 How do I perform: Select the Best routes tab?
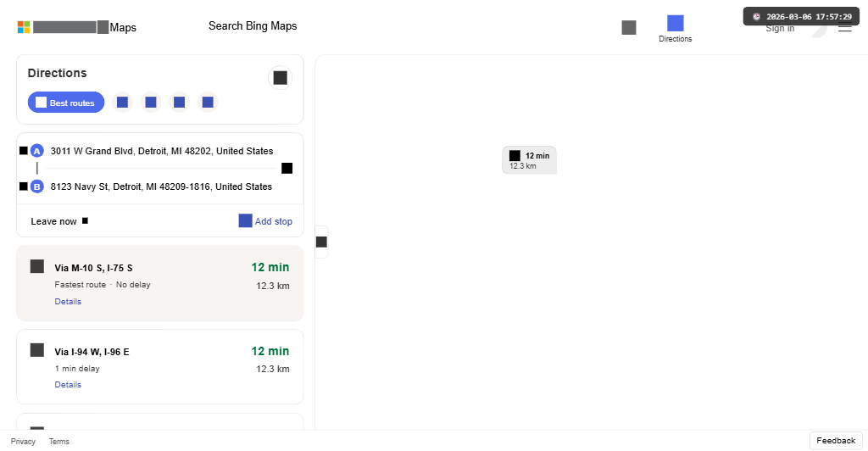pyautogui.click(x=66, y=103)
